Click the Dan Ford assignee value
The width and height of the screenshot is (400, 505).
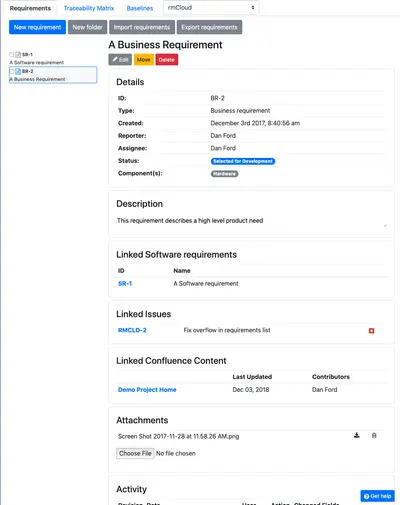click(223, 148)
